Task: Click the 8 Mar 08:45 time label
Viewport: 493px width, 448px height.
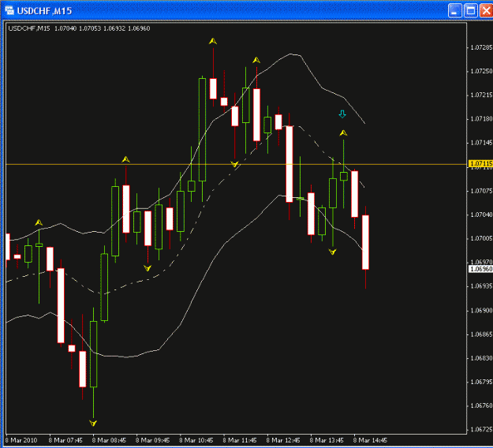Action: [x=109, y=440]
